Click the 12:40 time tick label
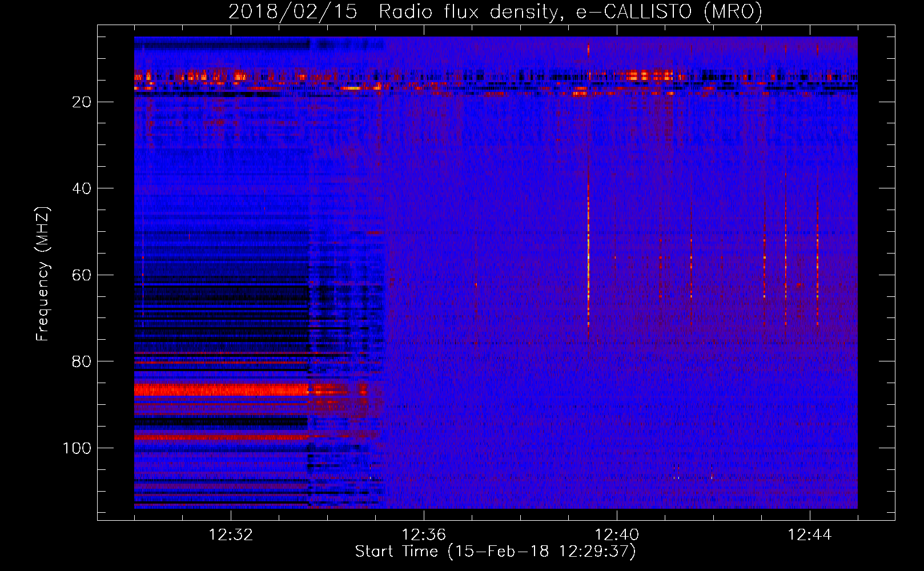924x571 pixels. pyautogui.click(x=617, y=534)
